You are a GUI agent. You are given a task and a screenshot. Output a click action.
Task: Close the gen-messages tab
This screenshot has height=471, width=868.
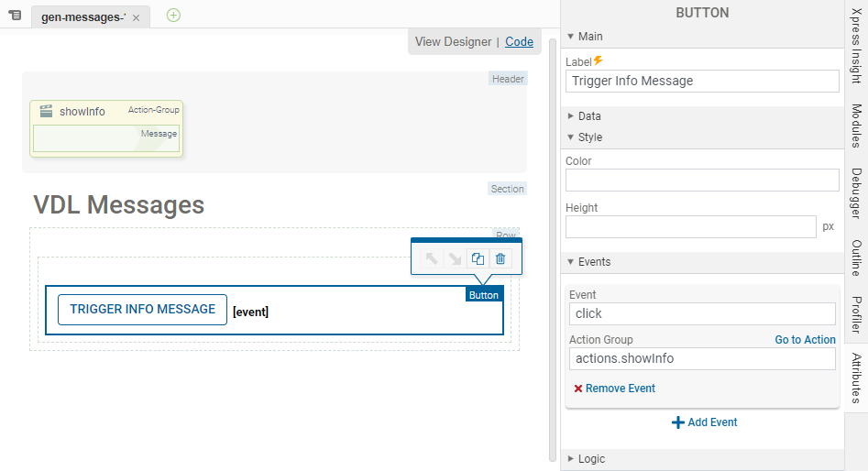(x=137, y=17)
